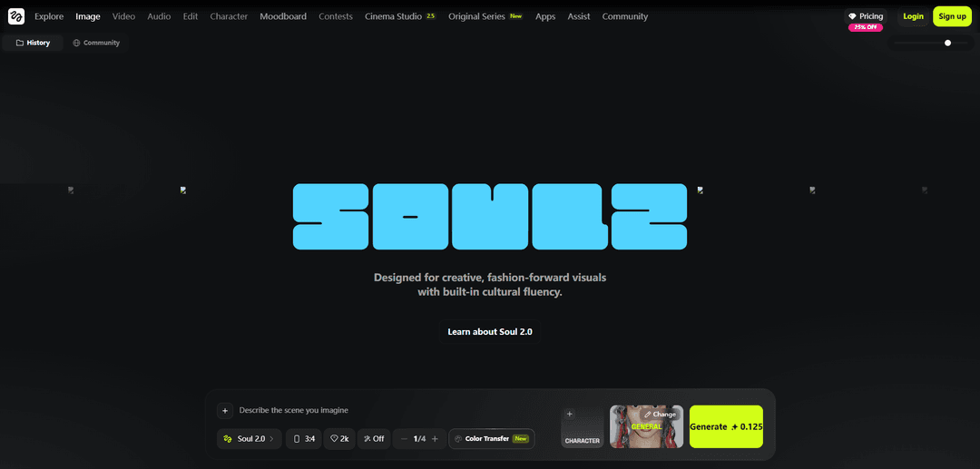Click the Generate button
Viewport: 980px width, 469px height.
coord(726,426)
